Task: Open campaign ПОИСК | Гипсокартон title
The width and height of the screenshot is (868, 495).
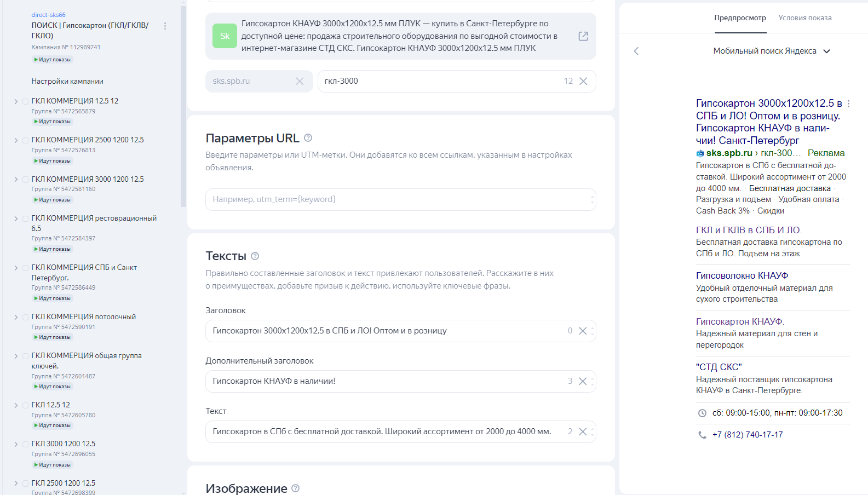Action: coord(90,31)
